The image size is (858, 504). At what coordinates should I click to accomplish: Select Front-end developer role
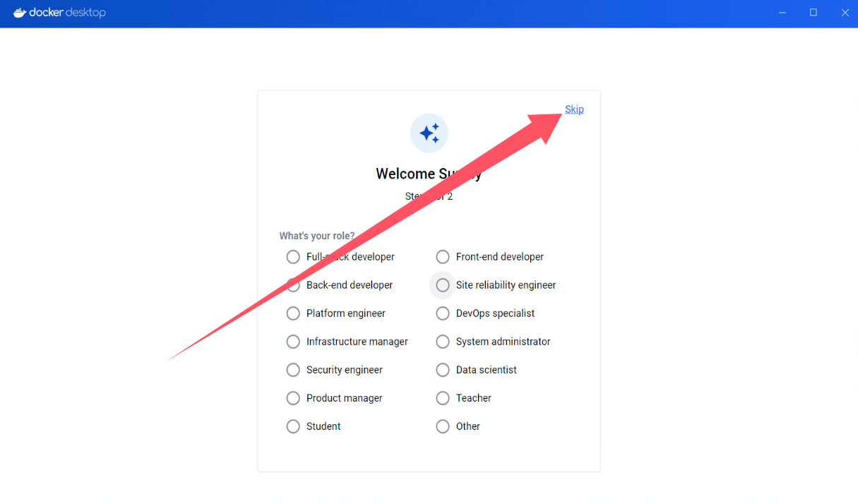(x=443, y=257)
